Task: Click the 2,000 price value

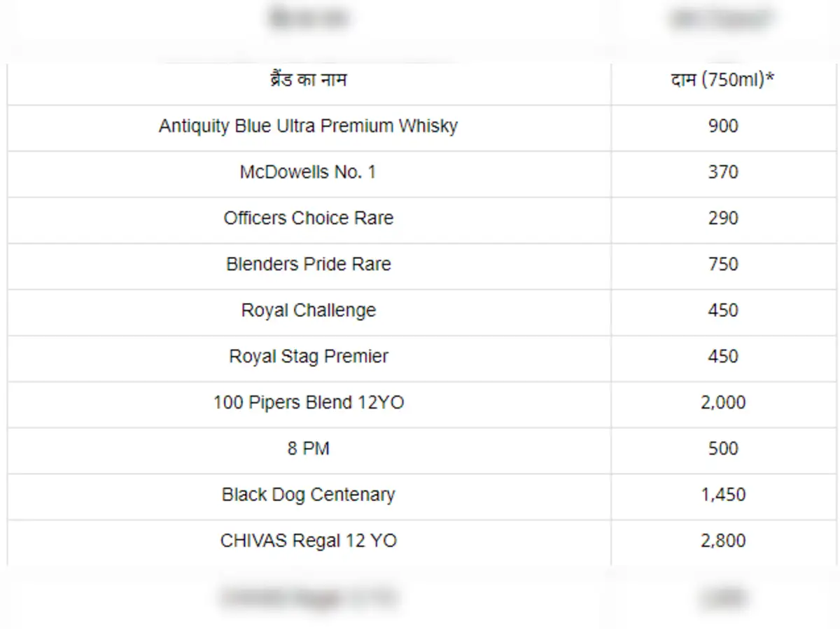Action: coord(722,403)
